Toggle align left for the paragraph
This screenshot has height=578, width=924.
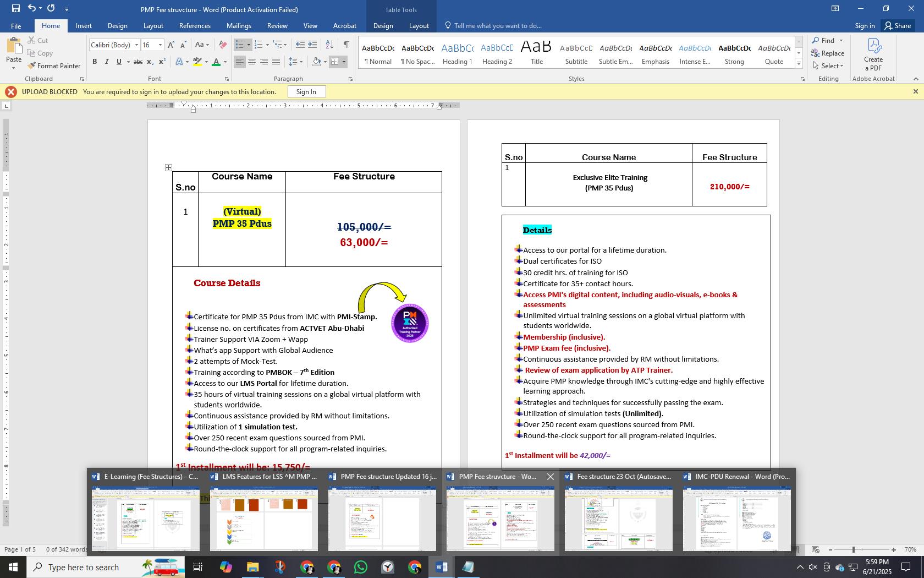pyautogui.click(x=239, y=62)
